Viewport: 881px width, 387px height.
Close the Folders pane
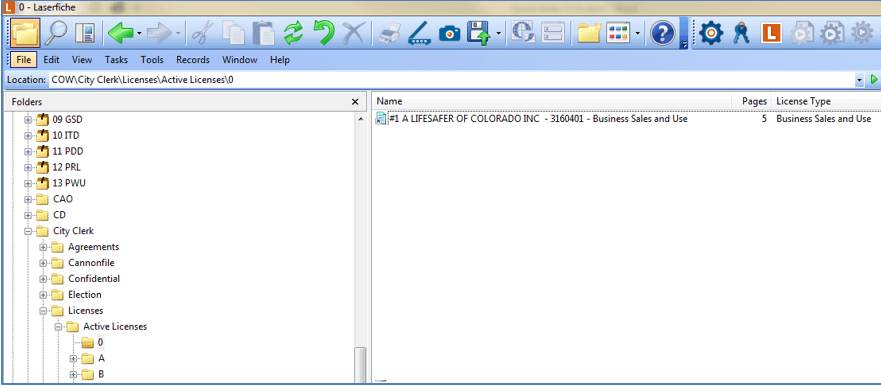(x=355, y=102)
